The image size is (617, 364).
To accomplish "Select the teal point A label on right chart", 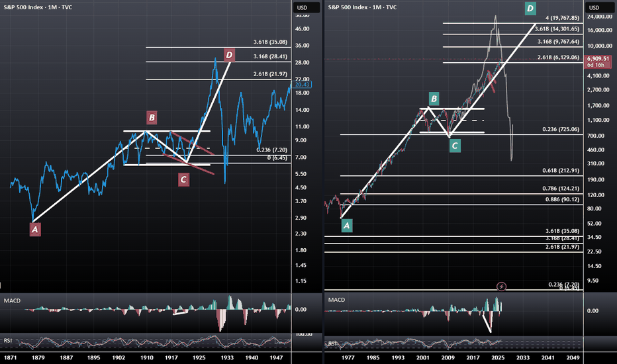I will coord(346,226).
